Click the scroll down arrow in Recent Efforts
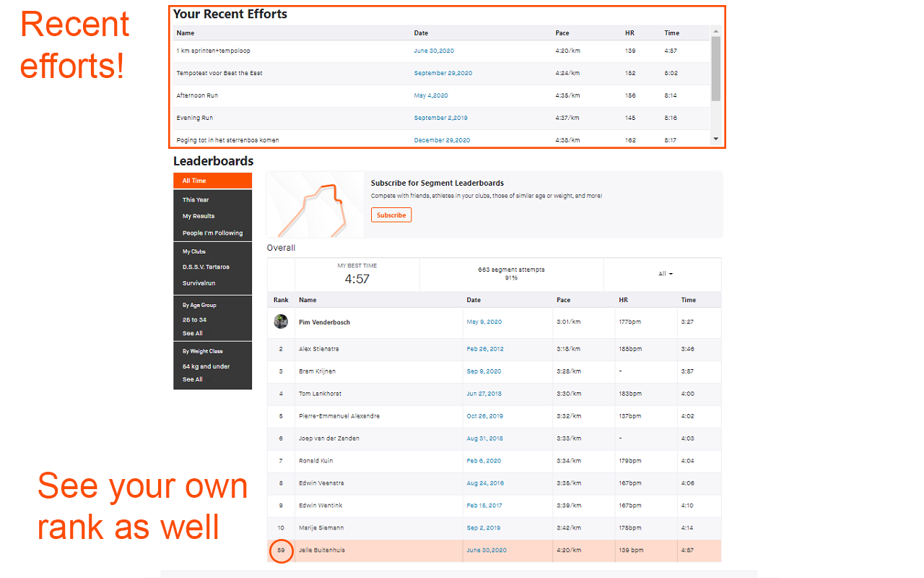The width and height of the screenshot is (924, 578). pyautogui.click(x=715, y=138)
